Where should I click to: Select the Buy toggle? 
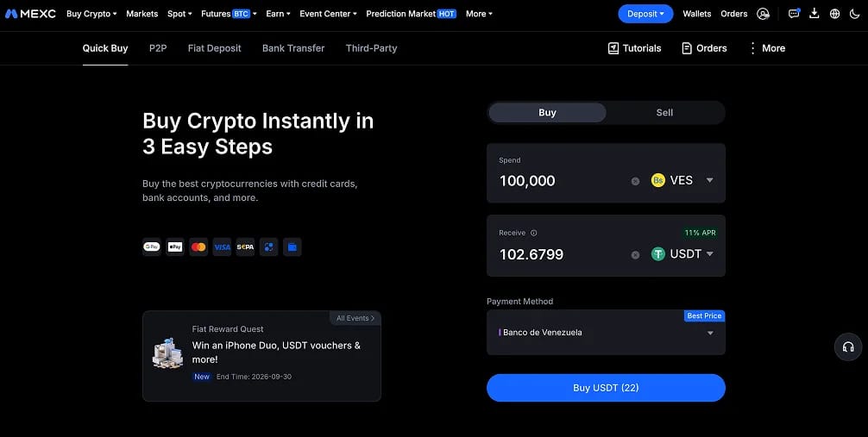[x=547, y=112]
